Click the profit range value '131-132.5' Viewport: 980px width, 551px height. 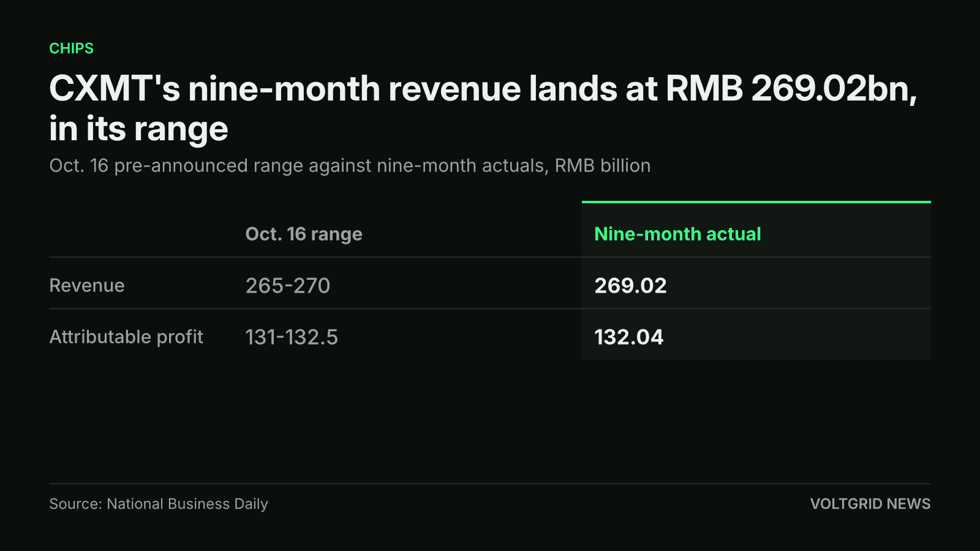[292, 337]
